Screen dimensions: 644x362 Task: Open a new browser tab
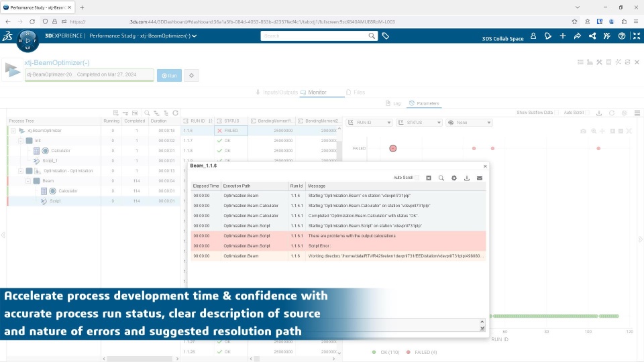coord(82,7)
